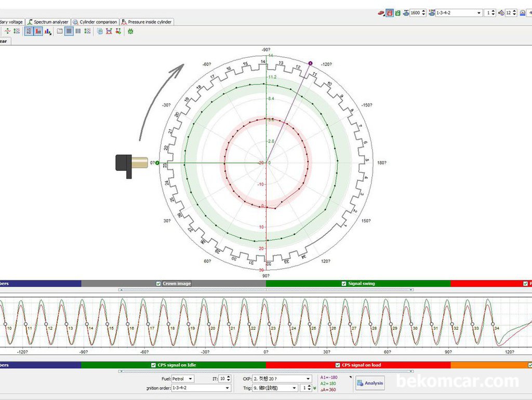This screenshot has height=400, width=532.
Task: Switch to the Cylinder comparison tab
Action: click(x=96, y=22)
